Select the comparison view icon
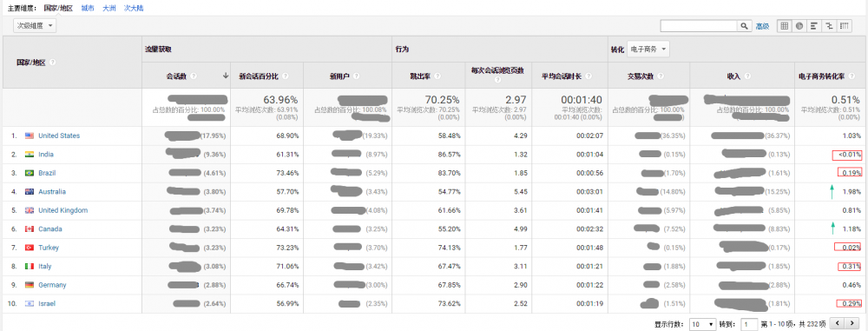 click(829, 26)
